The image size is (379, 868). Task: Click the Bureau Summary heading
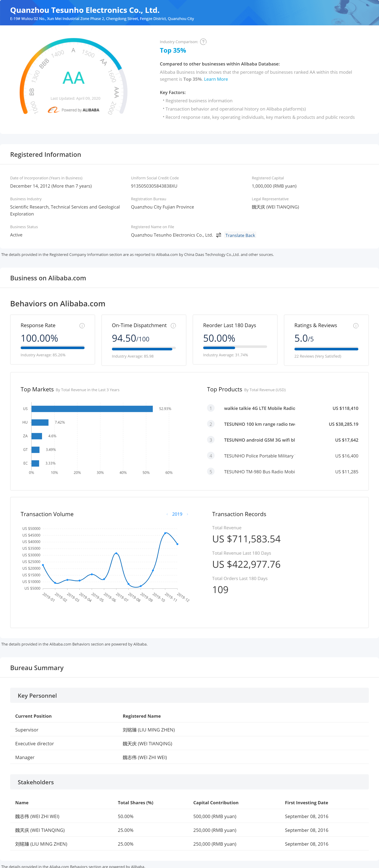(37, 668)
